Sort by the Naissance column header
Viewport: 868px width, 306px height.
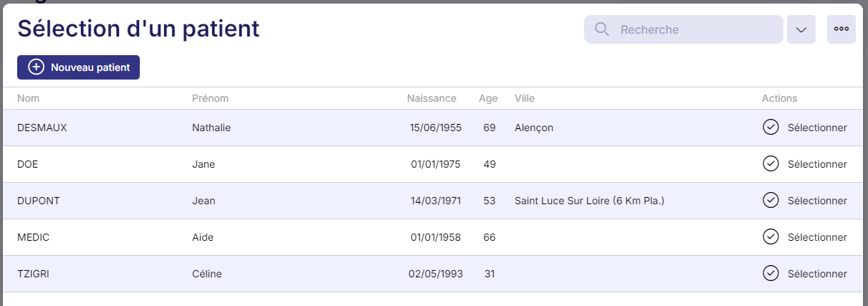click(x=431, y=98)
